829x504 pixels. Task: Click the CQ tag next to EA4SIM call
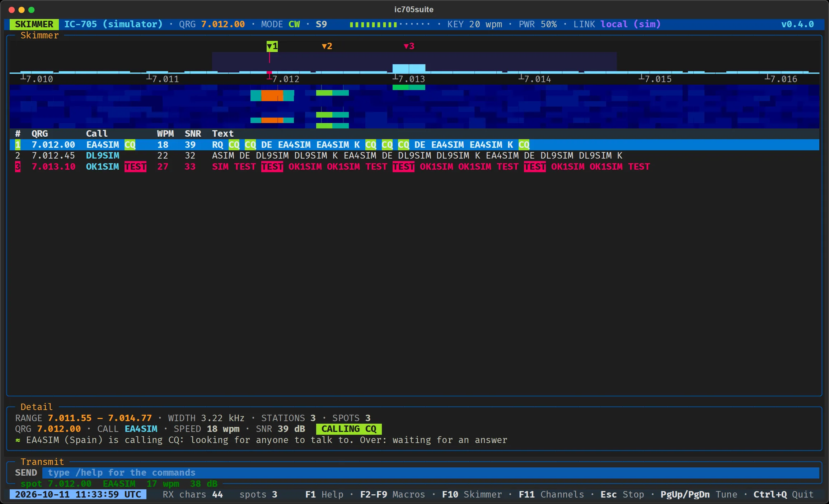130,145
